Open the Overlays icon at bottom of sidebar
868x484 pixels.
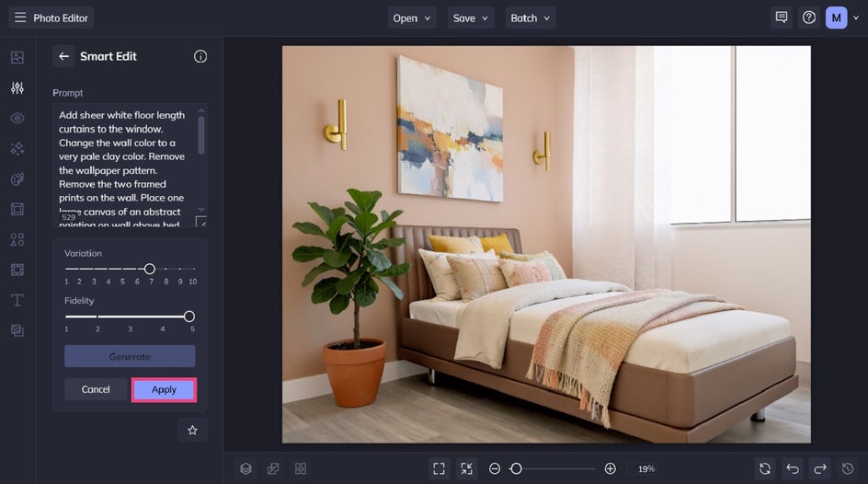coord(17,330)
